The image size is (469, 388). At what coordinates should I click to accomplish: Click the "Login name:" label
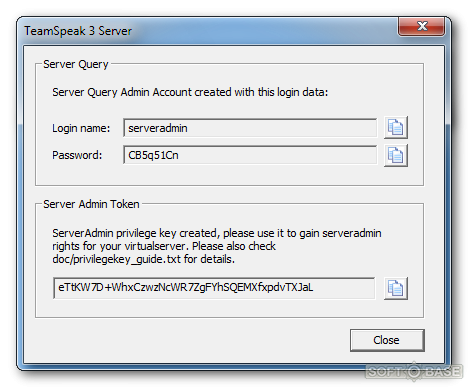coord(81,128)
